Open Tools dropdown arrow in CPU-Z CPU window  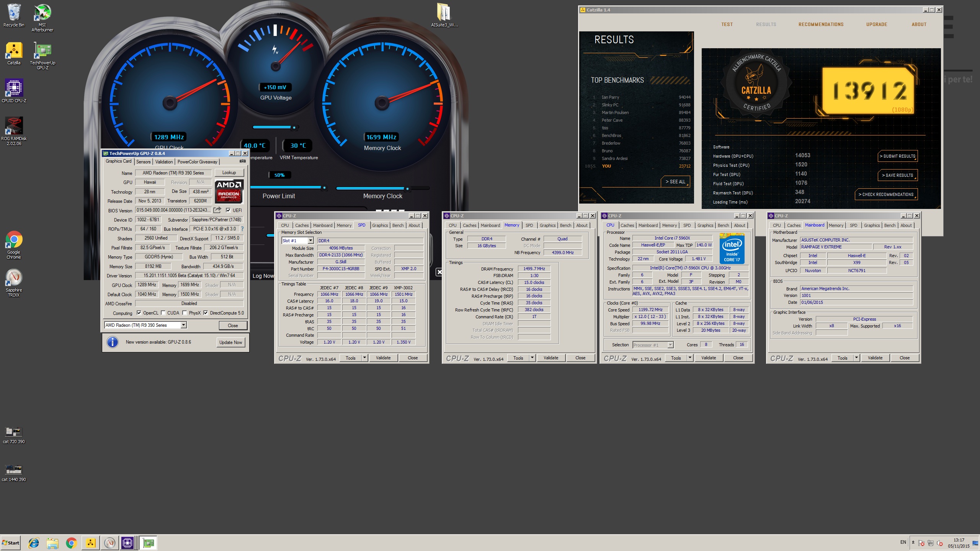point(690,358)
